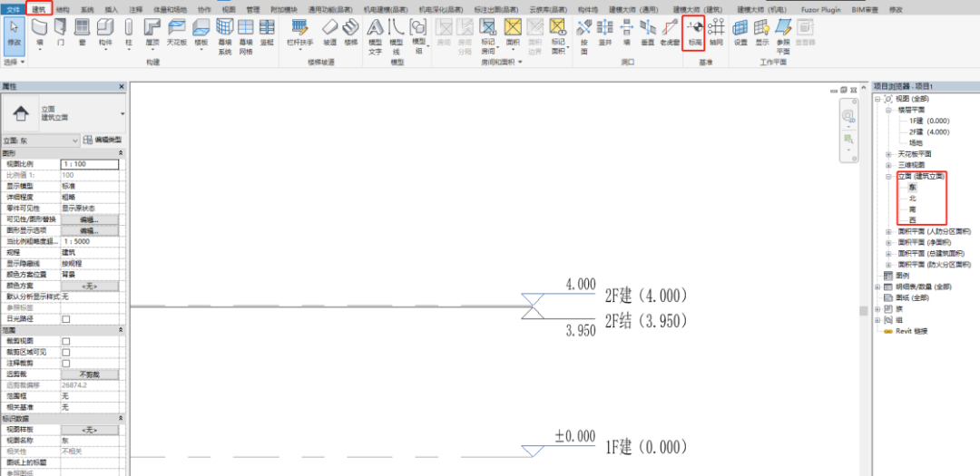Collapse the 立面 (建筑立面) tree node
This screenshot has width=980, height=476.
point(888,176)
